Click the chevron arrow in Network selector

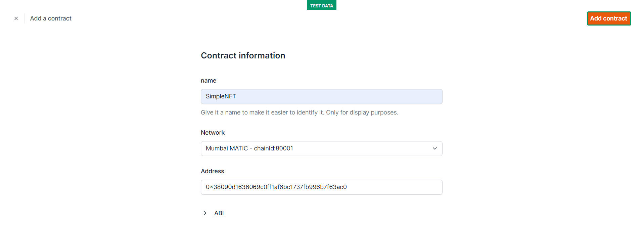[434, 148]
